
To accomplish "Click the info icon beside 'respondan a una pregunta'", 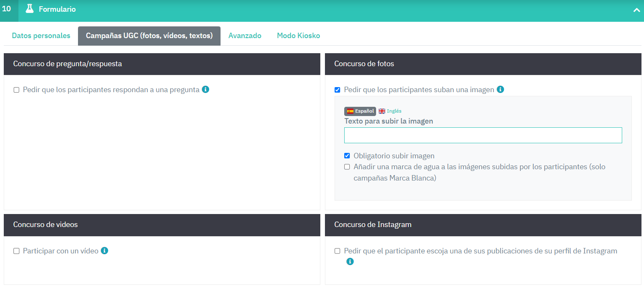I will point(205,89).
